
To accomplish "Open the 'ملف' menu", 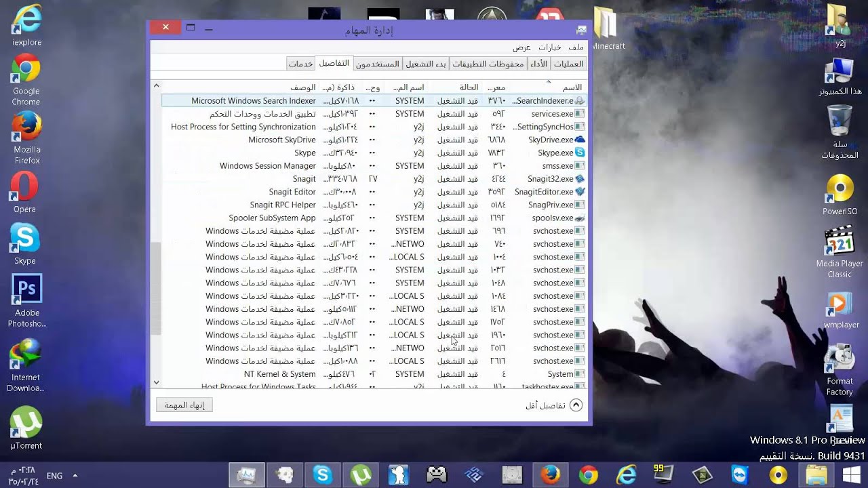I will point(576,47).
